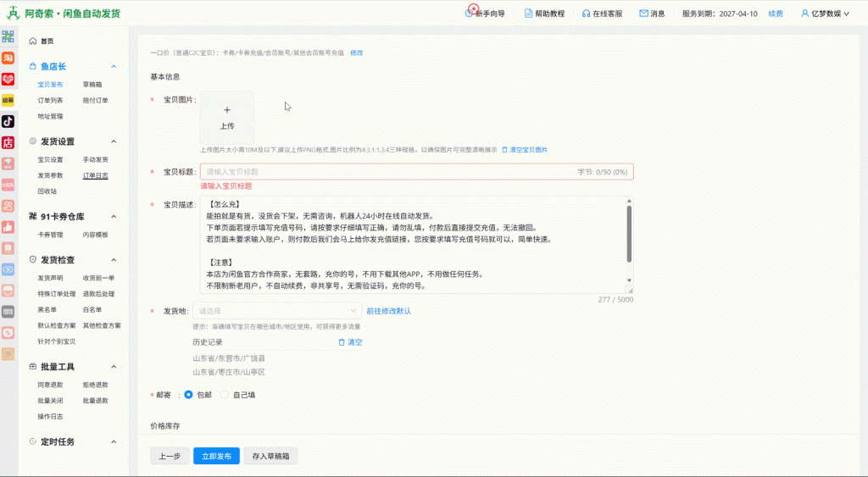Click 立即发布 button

(x=216, y=456)
